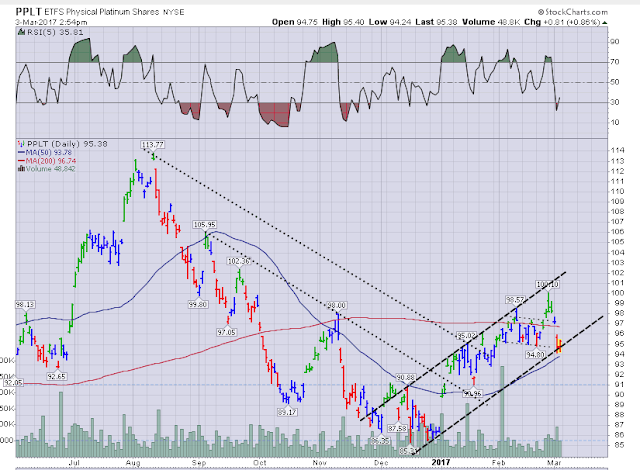The height and width of the screenshot is (470, 640).
Task: Click the 3-Mar-2017 2:54pm timestamp
Action: pos(51,22)
